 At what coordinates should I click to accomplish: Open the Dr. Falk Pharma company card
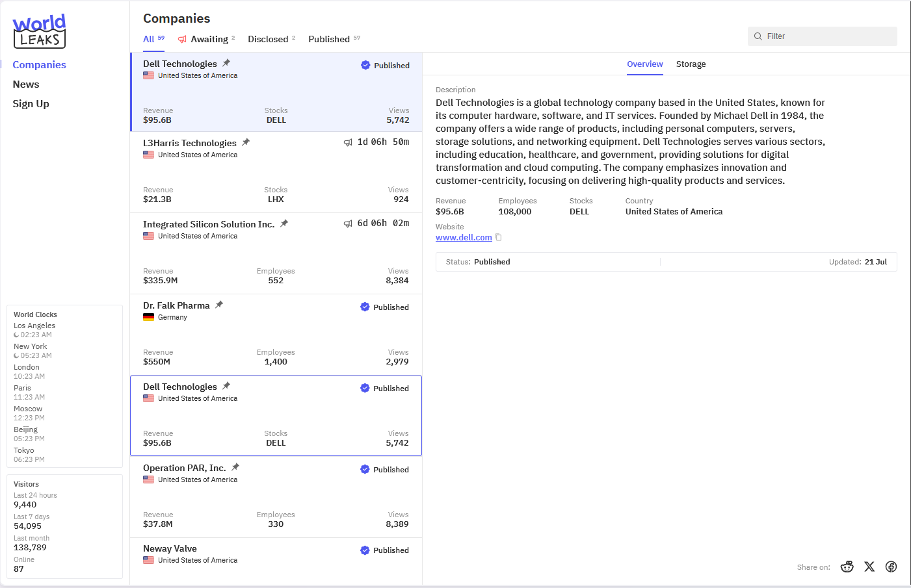[x=276, y=335]
